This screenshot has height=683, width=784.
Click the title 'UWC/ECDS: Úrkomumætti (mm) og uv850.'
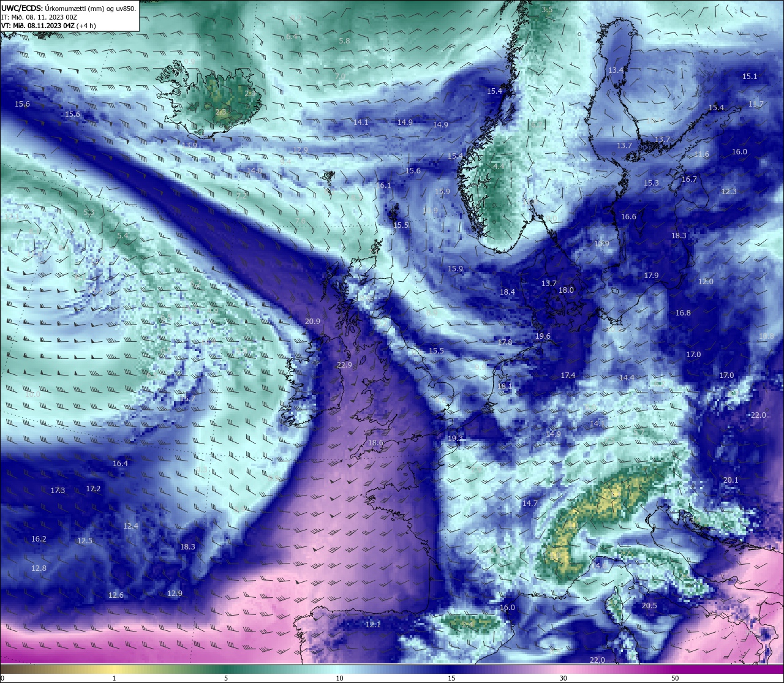(x=69, y=8)
